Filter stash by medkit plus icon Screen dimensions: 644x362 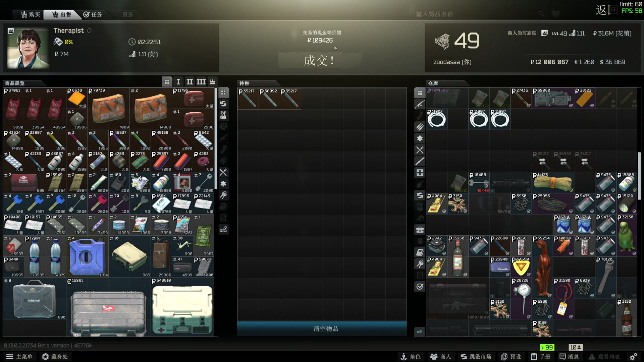tap(420, 173)
